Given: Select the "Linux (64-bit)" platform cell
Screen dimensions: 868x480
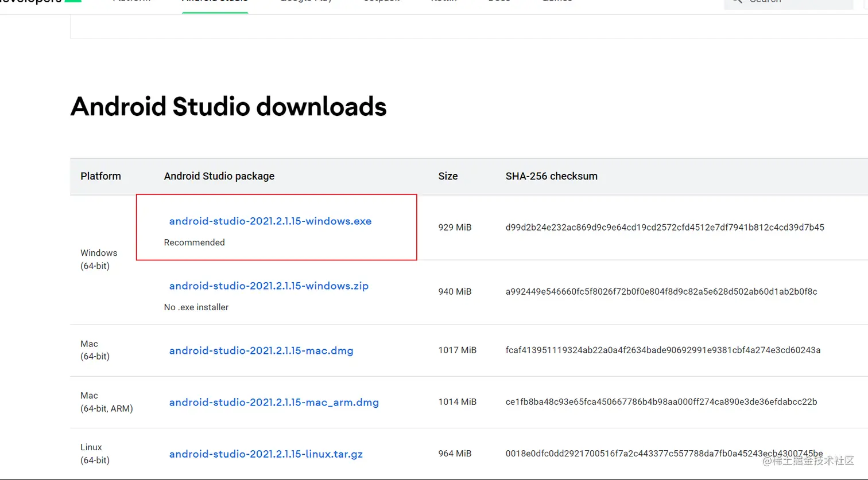Looking at the screenshot, I should (x=95, y=454).
